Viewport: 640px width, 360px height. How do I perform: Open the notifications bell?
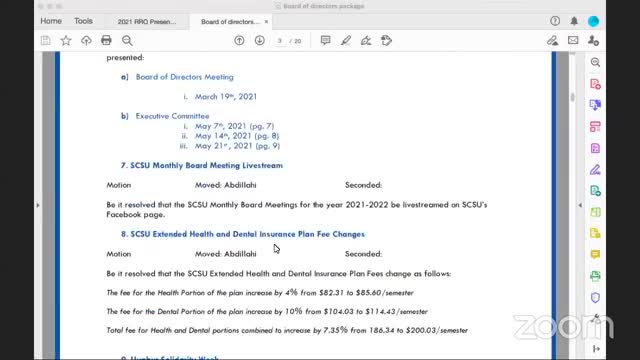tap(574, 21)
